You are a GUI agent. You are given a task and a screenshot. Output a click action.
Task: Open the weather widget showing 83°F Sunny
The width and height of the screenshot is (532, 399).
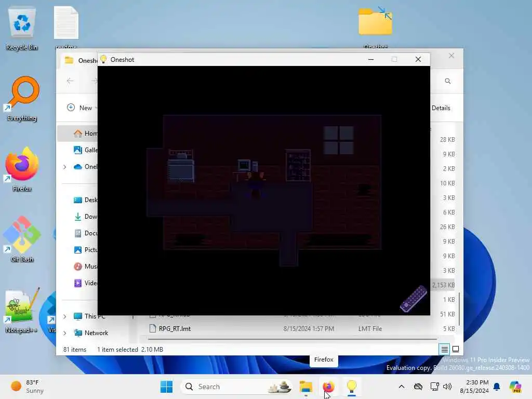[27, 387]
